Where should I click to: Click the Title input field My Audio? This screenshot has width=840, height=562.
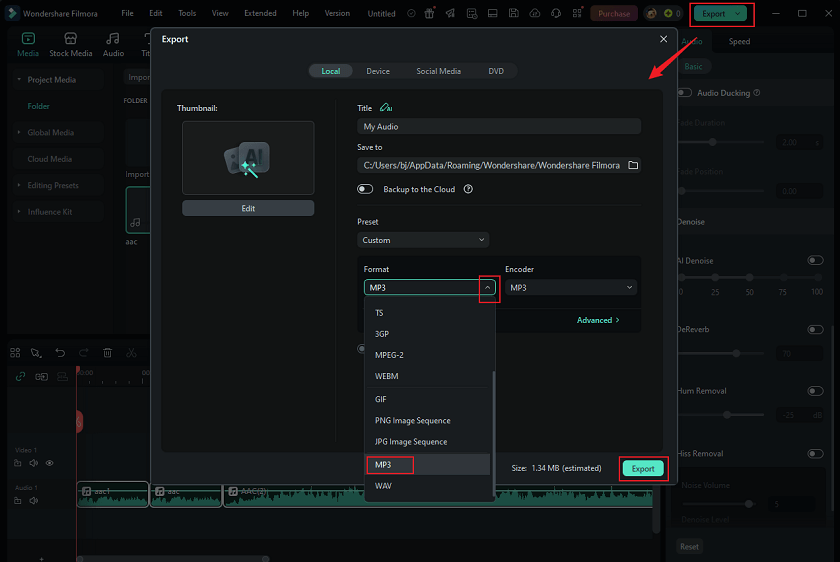click(x=499, y=126)
